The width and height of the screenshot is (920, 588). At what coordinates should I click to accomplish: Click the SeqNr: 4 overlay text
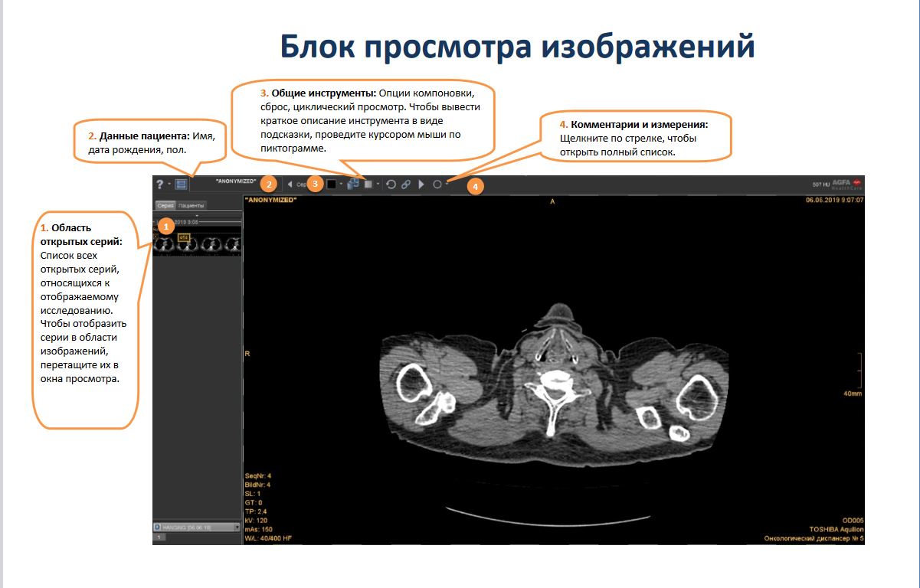coord(257,475)
